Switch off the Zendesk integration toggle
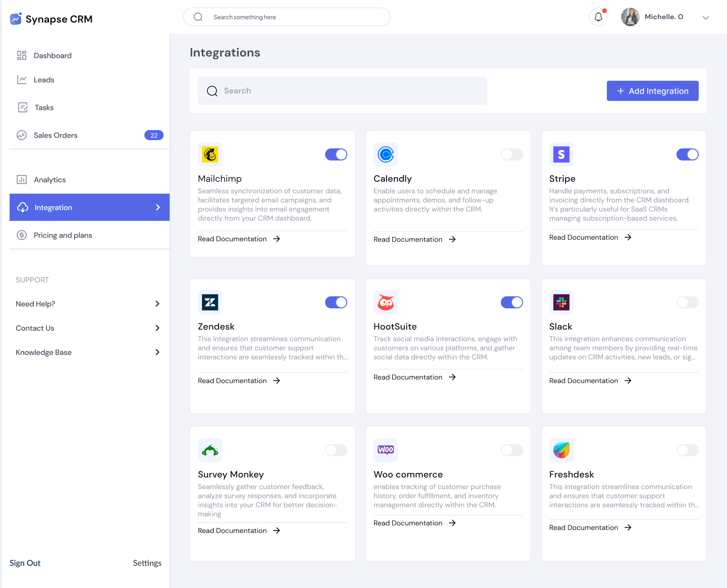 click(336, 302)
